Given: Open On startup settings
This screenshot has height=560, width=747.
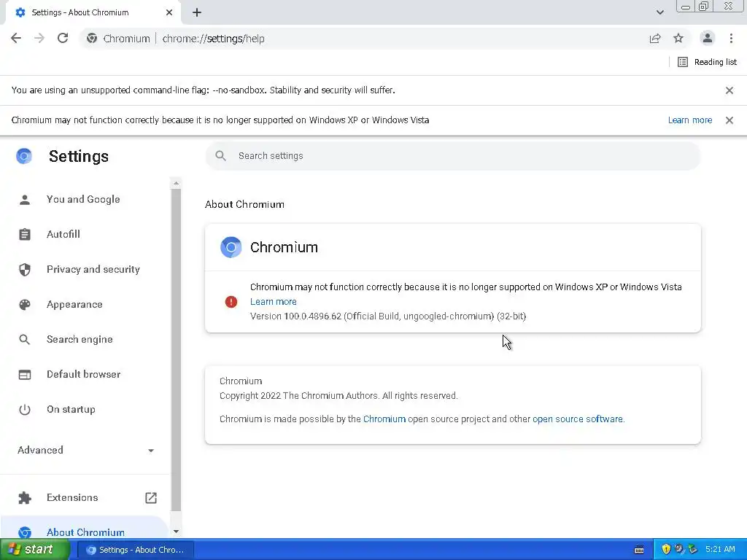Looking at the screenshot, I should click(71, 410).
